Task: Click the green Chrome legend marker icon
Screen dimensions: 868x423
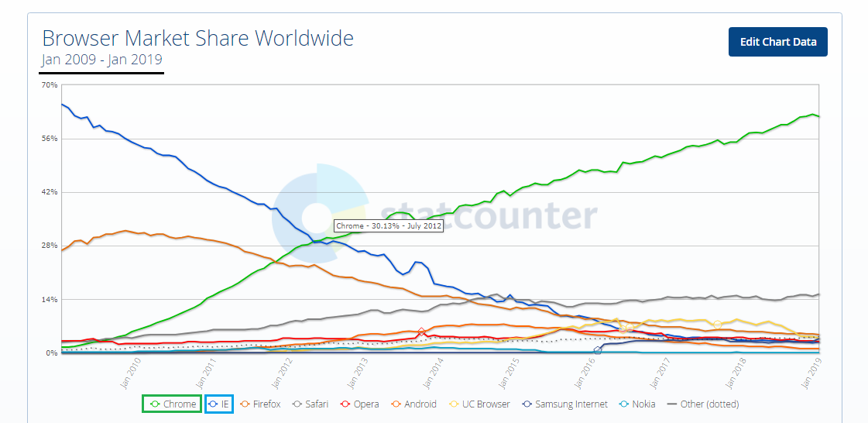Action: pos(154,404)
